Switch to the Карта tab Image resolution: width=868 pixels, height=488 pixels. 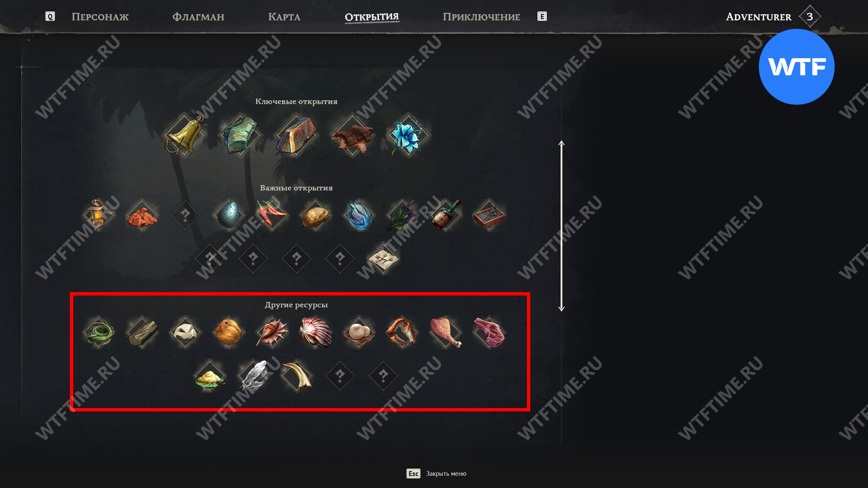pos(284,17)
